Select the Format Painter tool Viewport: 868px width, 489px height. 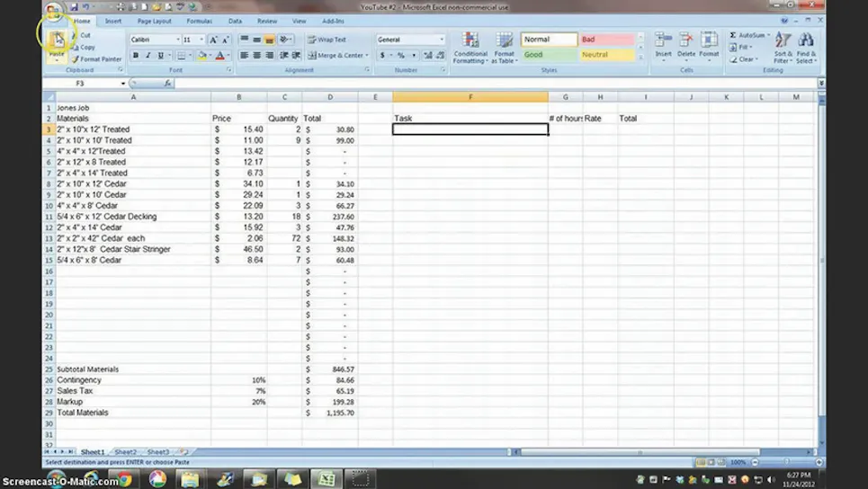(97, 59)
